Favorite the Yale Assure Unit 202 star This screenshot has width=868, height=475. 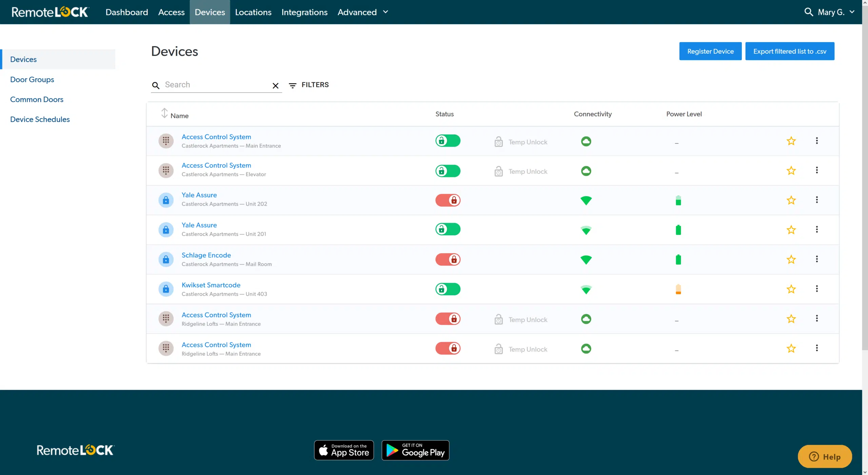coord(791,200)
